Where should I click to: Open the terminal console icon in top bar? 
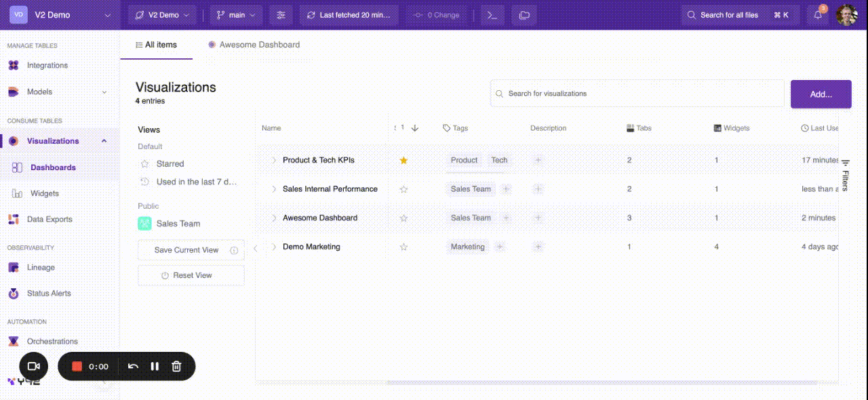pyautogui.click(x=492, y=15)
